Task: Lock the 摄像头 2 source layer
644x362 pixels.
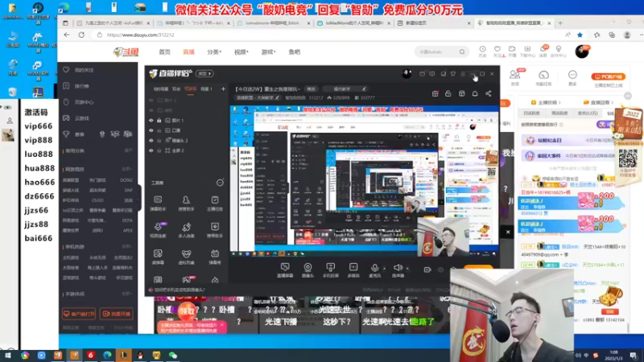Action: 159,140
